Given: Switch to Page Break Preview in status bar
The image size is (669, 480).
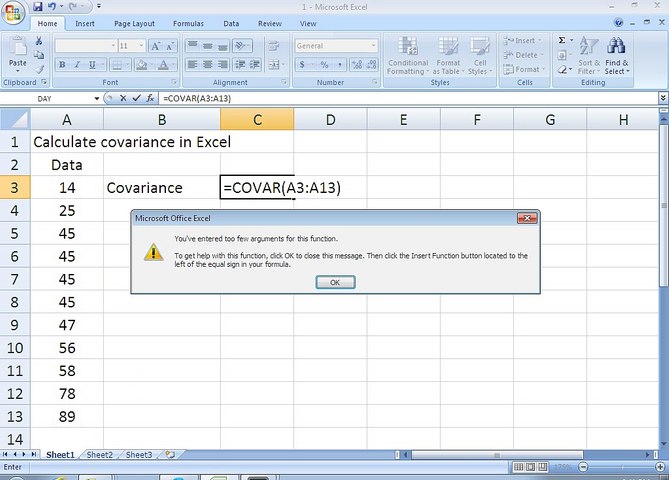Looking at the screenshot, I should [x=542, y=467].
